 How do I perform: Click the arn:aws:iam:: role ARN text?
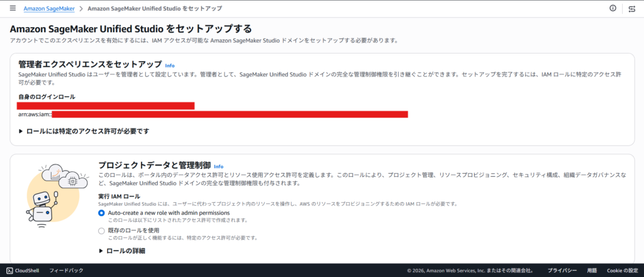pyautogui.click(x=35, y=114)
